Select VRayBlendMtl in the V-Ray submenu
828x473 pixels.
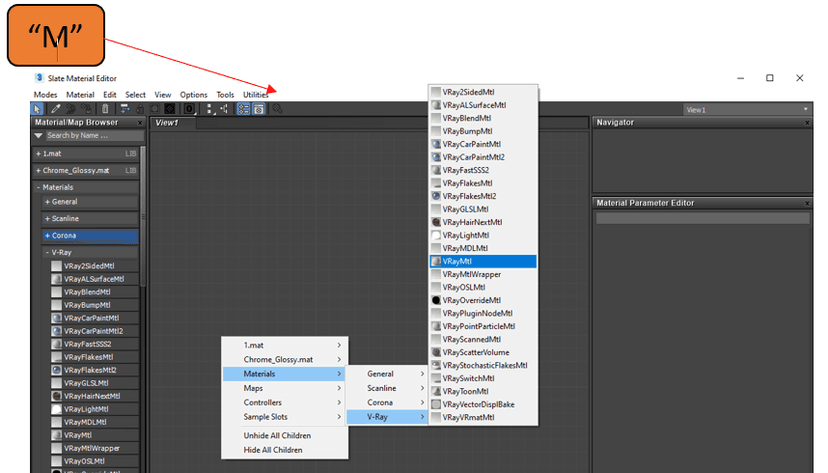[x=483, y=118]
